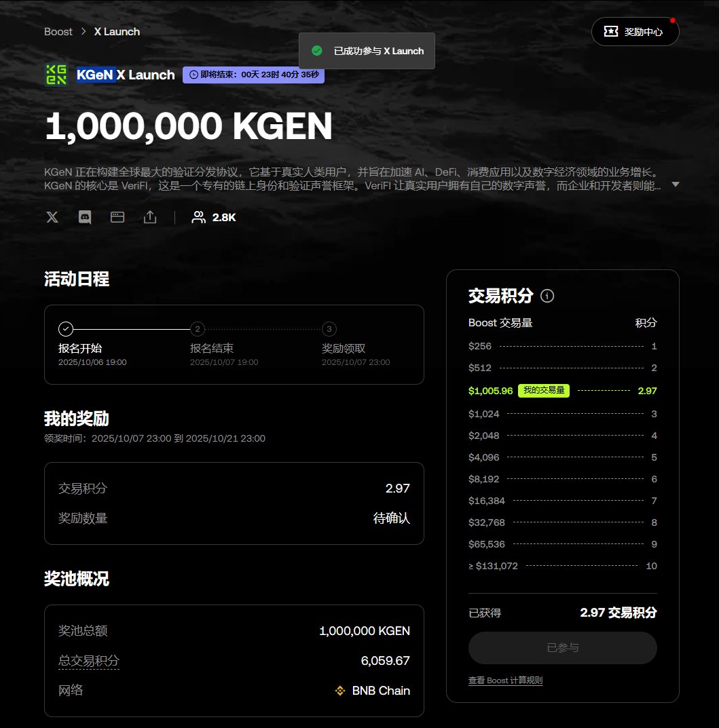Click the 2.97 交易积分 earned total
This screenshot has width=719, height=728.
[619, 613]
